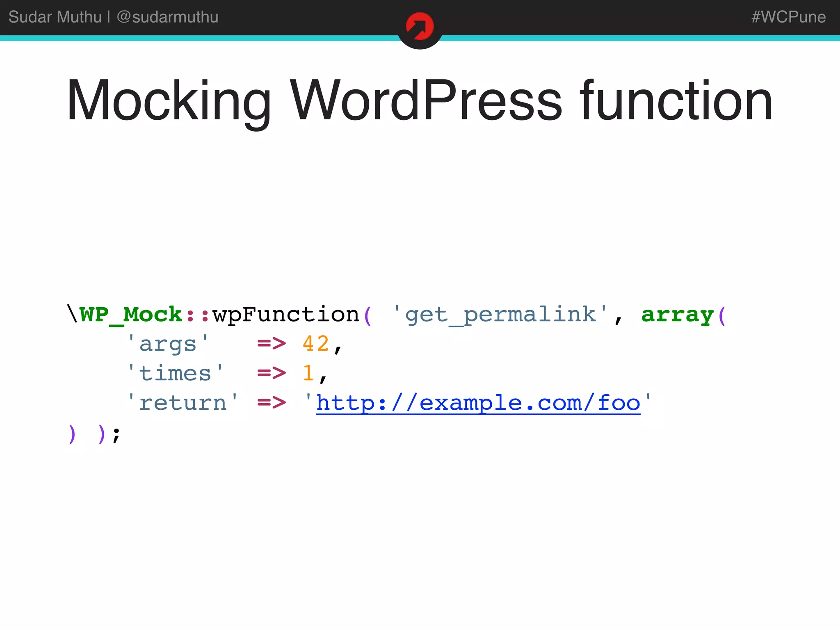Click the red arrow logo icon

(420, 26)
